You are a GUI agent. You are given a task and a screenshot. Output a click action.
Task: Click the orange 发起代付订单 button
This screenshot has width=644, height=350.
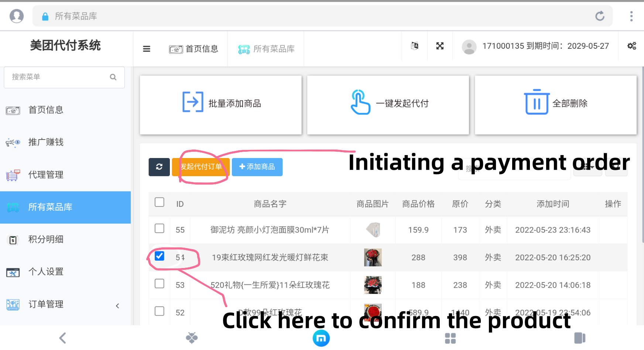tap(201, 167)
